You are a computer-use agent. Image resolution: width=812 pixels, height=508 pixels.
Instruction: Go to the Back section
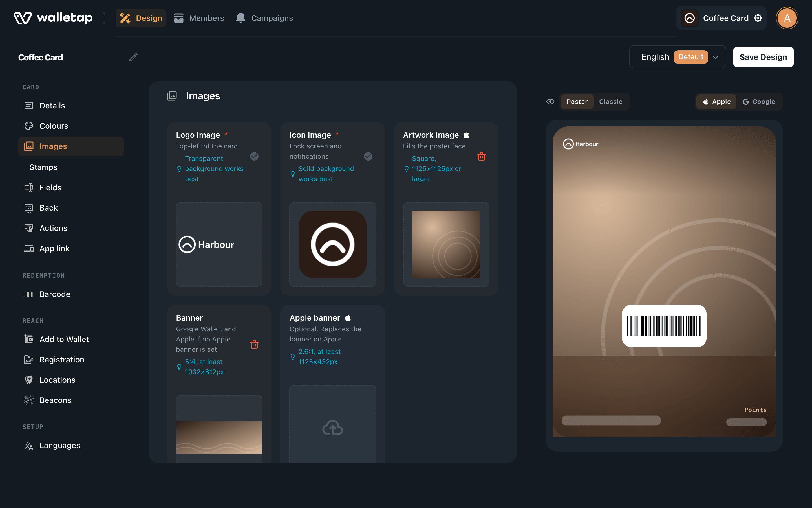71,208
